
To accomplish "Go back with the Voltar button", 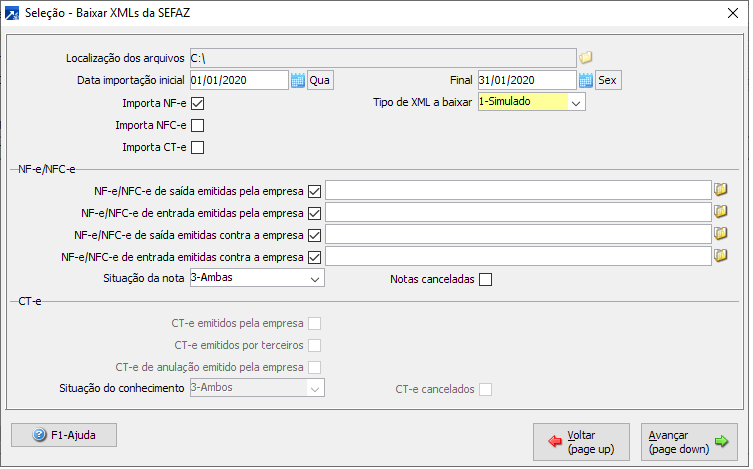I will [582, 442].
